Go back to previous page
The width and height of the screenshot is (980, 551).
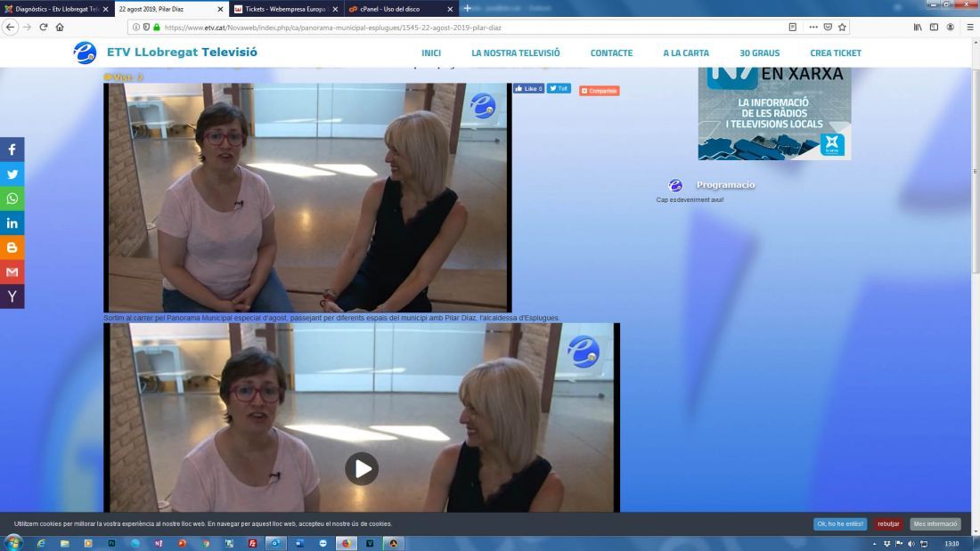point(10,27)
